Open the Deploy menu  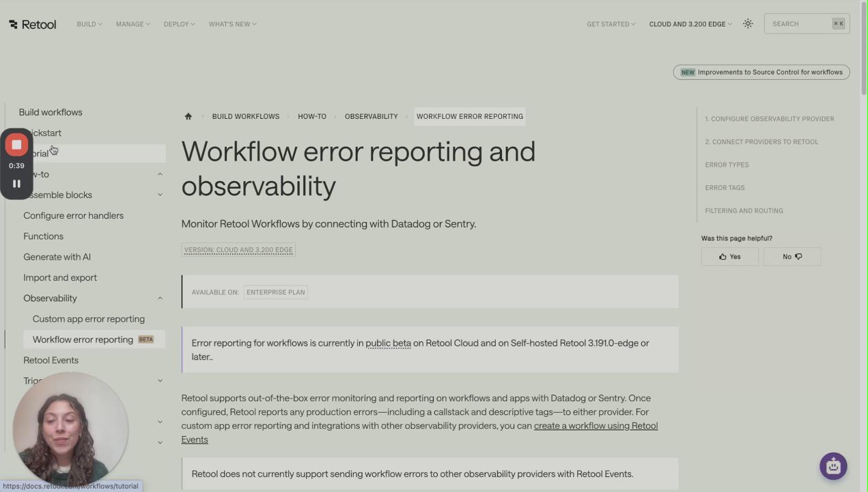point(179,24)
